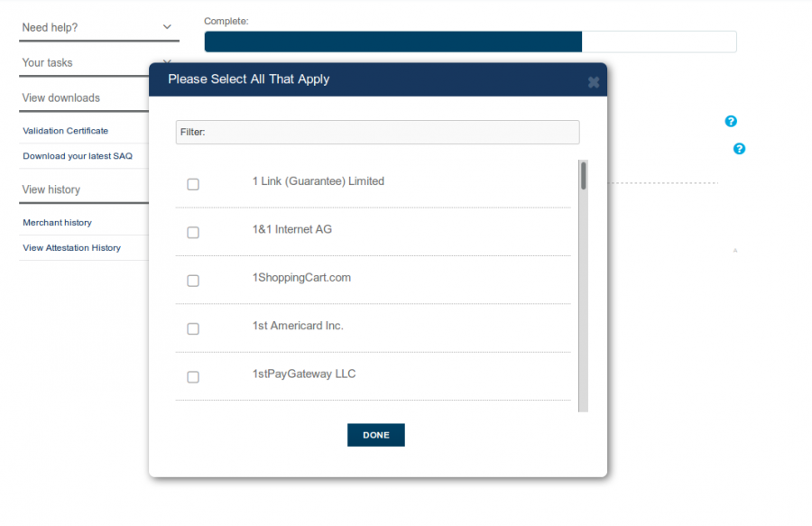Click Download your latest SAQ link
This screenshot has width=812, height=526.
[78, 156]
